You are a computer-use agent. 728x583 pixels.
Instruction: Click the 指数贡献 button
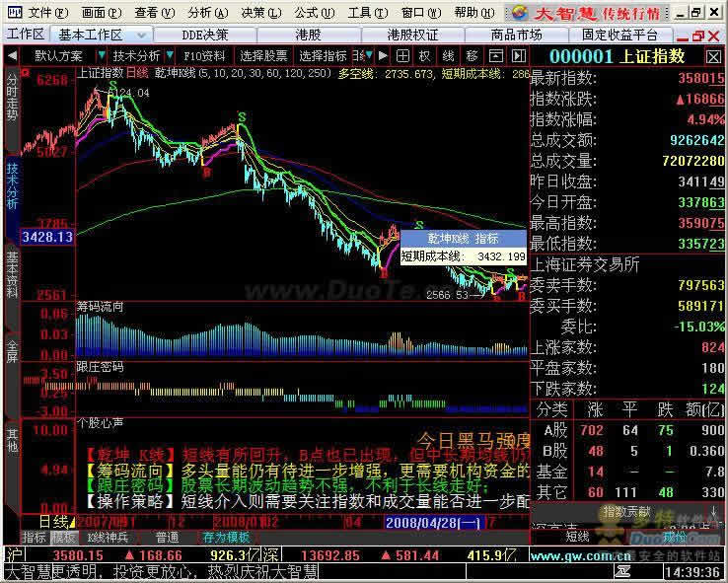(627, 511)
